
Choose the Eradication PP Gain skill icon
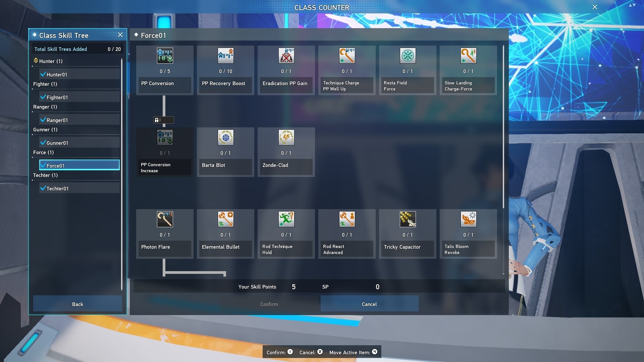(x=286, y=56)
